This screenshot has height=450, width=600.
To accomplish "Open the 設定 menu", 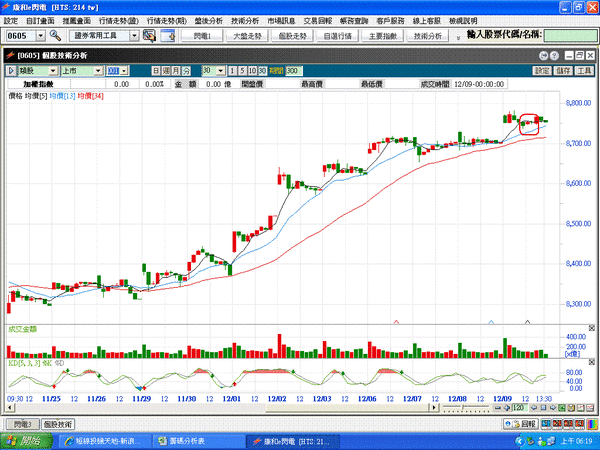I will [10, 21].
